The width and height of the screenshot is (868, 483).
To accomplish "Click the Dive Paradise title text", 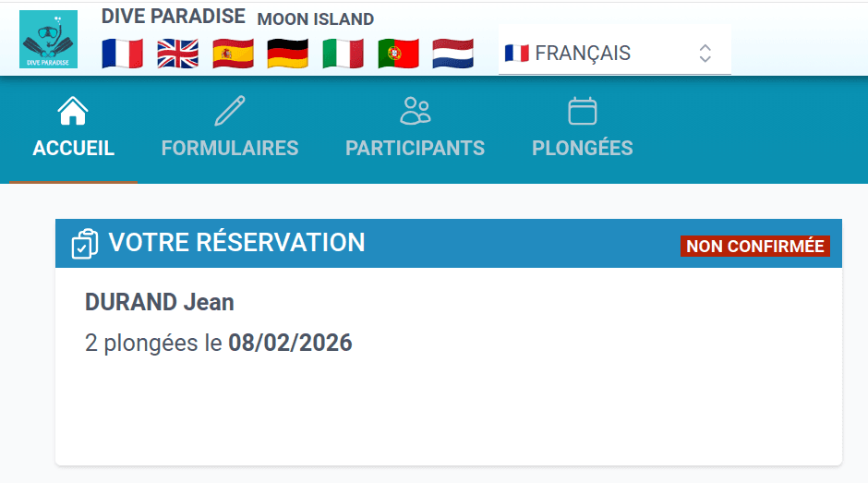I will tap(174, 17).
